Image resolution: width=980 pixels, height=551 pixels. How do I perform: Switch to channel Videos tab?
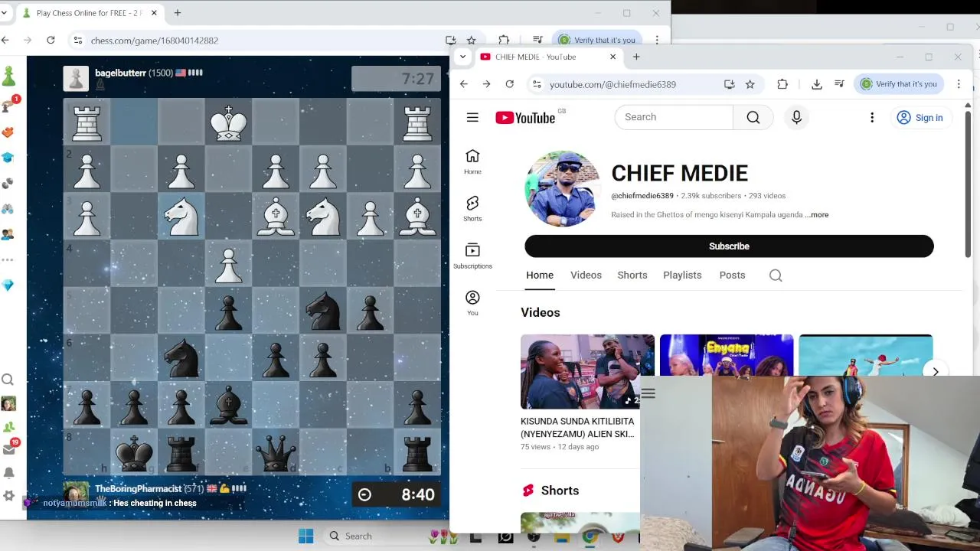point(586,275)
